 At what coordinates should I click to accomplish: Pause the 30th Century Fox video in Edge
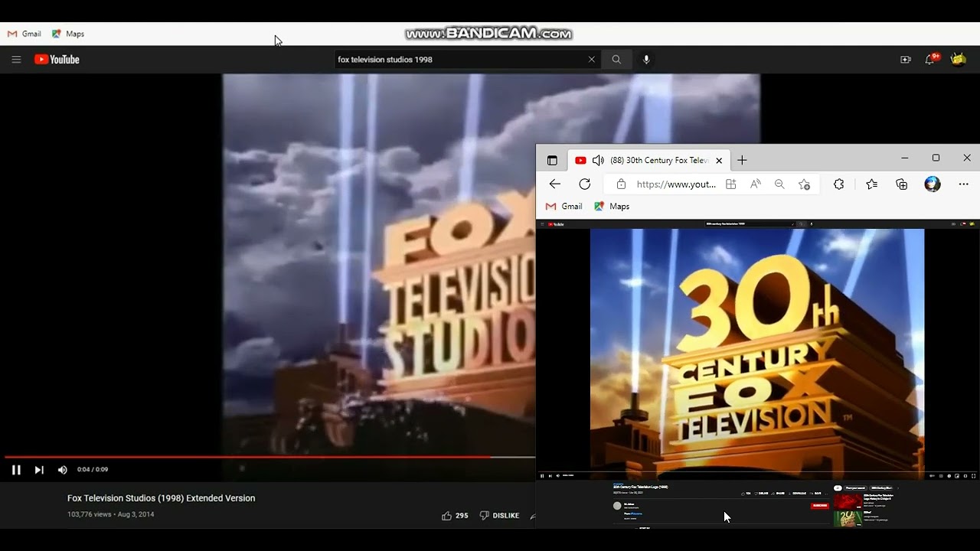[x=542, y=476]
